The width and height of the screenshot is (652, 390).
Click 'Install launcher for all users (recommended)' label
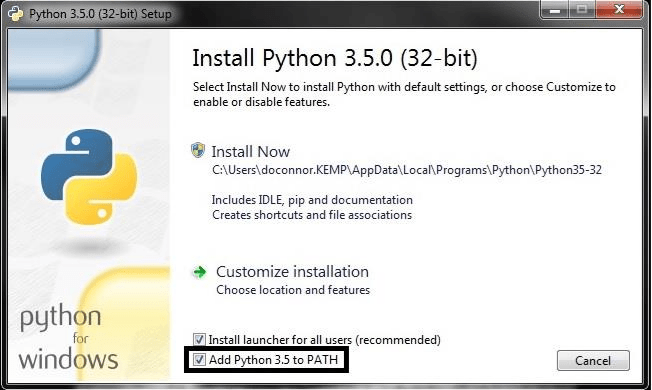[x=324, y=340]
